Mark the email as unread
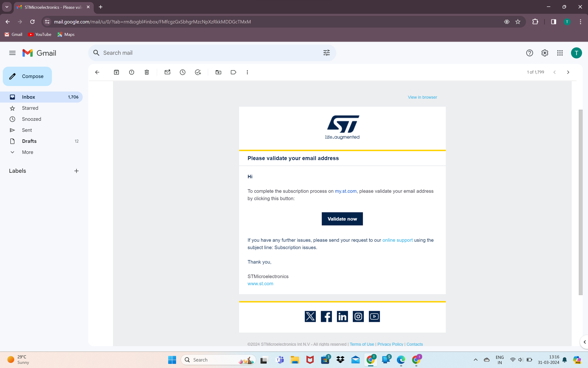 pyautogui.click(x=167, y=72)
